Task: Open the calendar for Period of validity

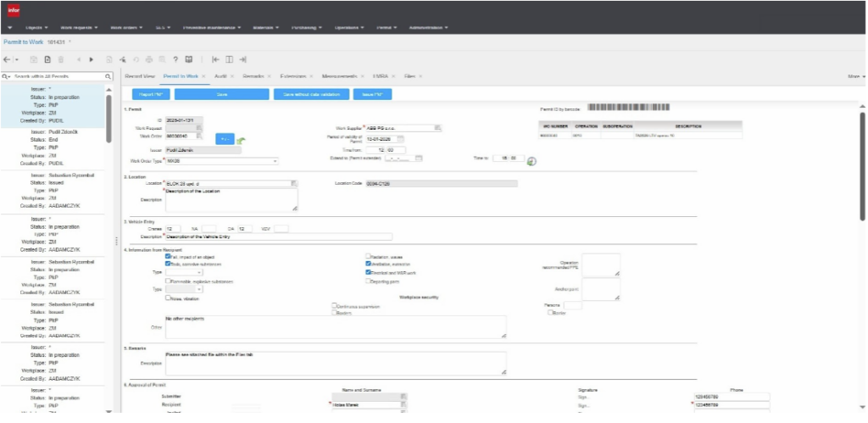Action: (x=401, y=139)
